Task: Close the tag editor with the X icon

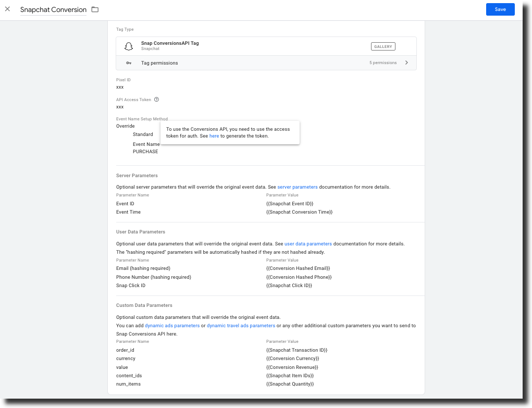Action: click(7, 9)
